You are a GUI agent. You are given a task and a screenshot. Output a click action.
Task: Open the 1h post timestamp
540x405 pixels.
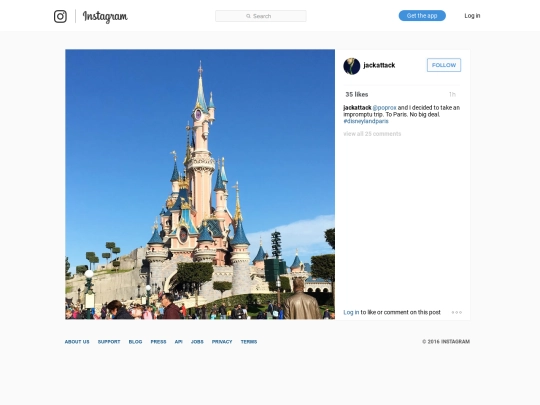point(452,94)
